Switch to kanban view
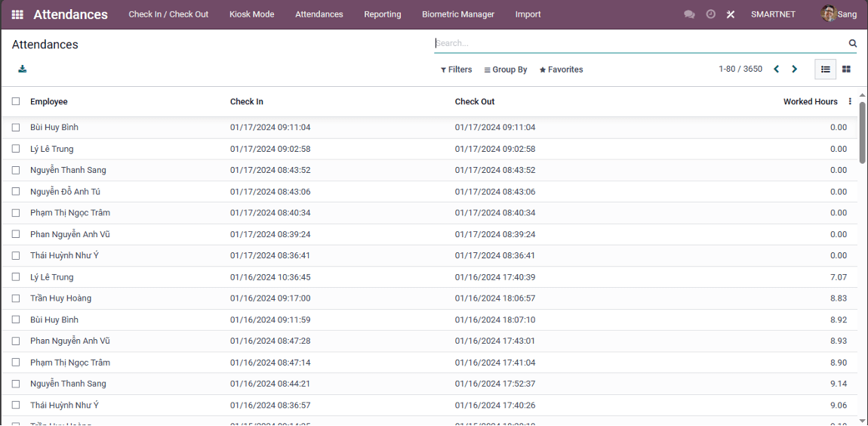The height and width of the screenshot is (426, 868). click(x=847, y=69)
